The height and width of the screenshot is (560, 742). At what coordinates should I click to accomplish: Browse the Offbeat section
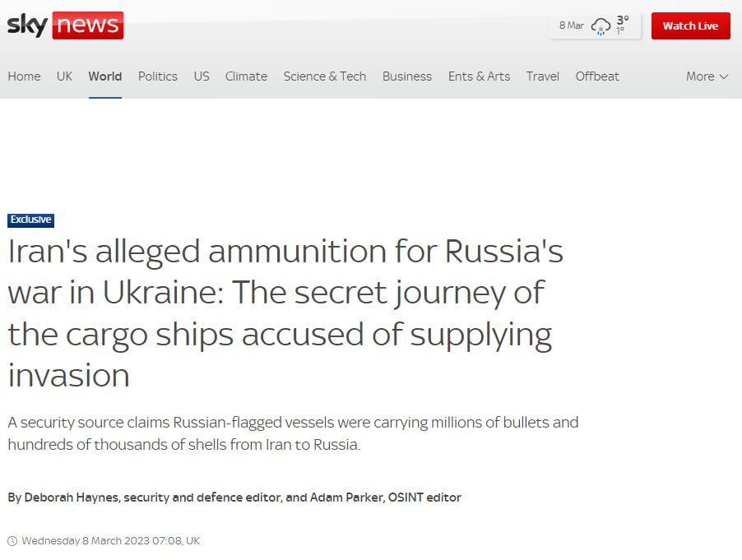coord(597,76)
